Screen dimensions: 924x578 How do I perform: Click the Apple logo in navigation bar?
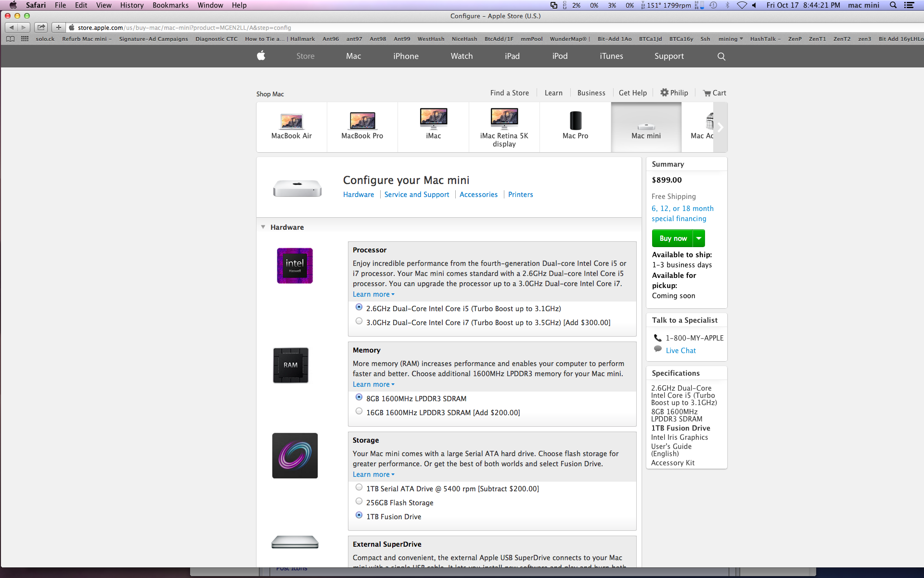pyautogui.click(x=261, y=56)
